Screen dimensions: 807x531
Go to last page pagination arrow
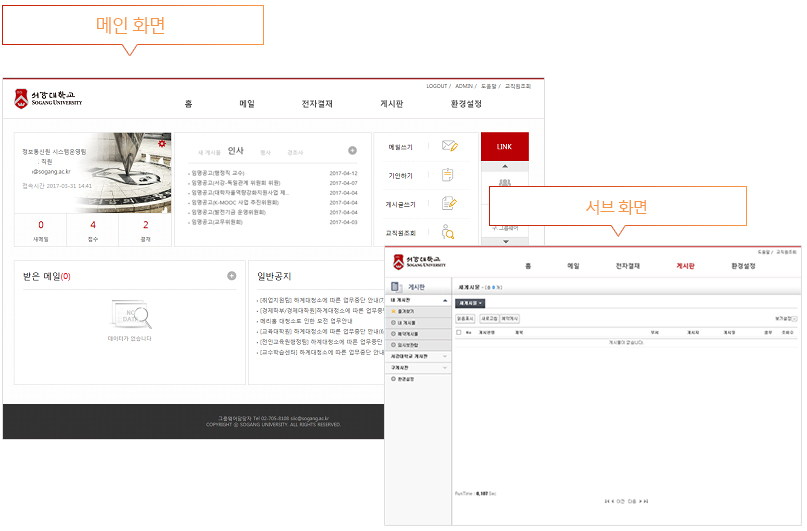pyautogui.click(x=646, y=501)
